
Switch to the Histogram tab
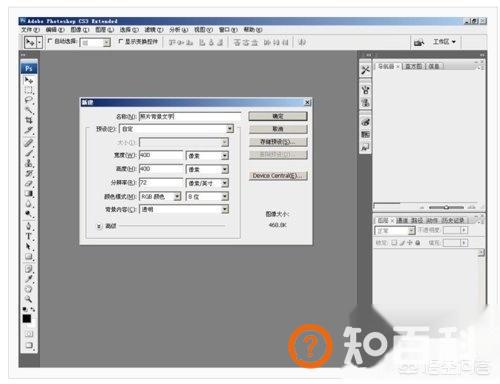[413, 66]
